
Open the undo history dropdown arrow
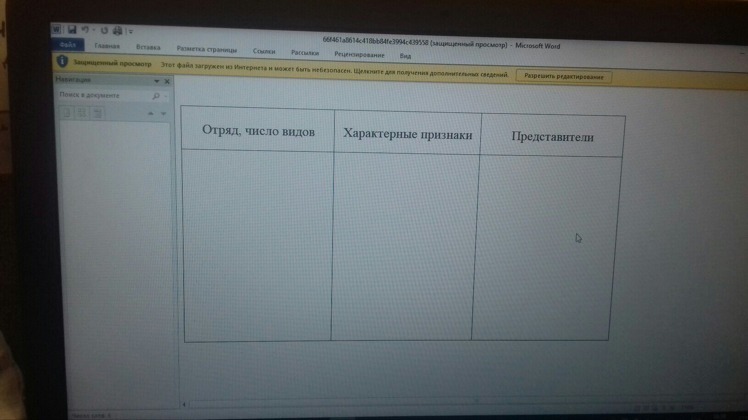[94, 30]
